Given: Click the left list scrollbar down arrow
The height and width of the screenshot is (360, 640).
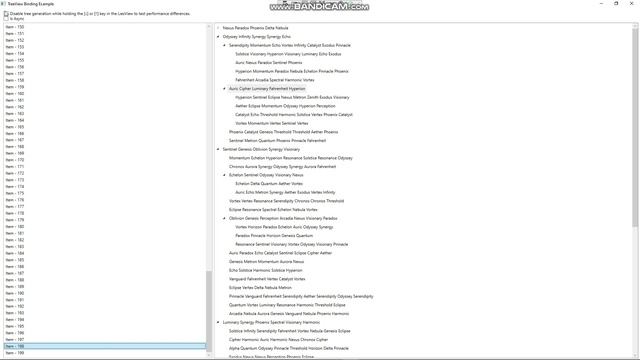Looking at the screenshot, I should pyautogui.click(x=209, y=355).
